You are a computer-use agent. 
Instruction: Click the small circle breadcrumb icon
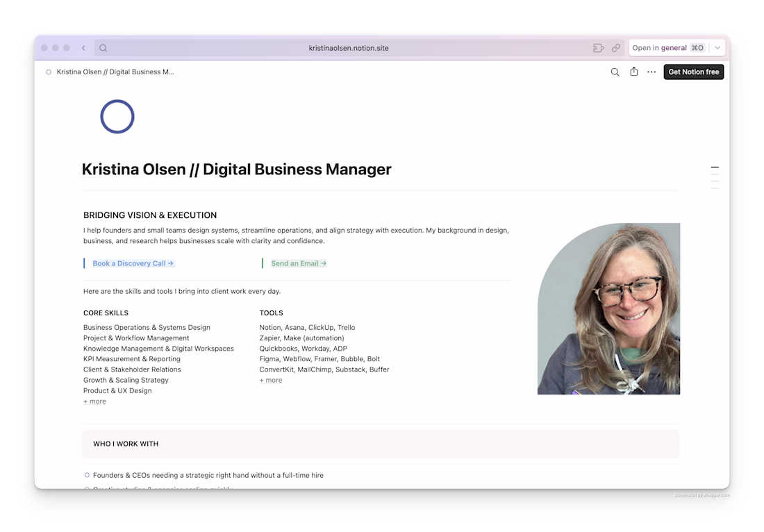pos(49,72)
